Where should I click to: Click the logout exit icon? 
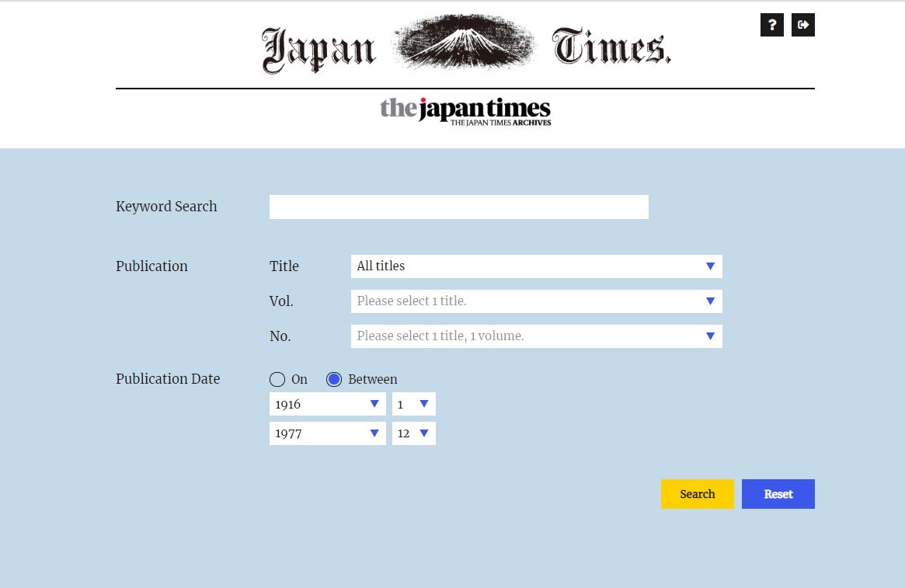(802, 25)
